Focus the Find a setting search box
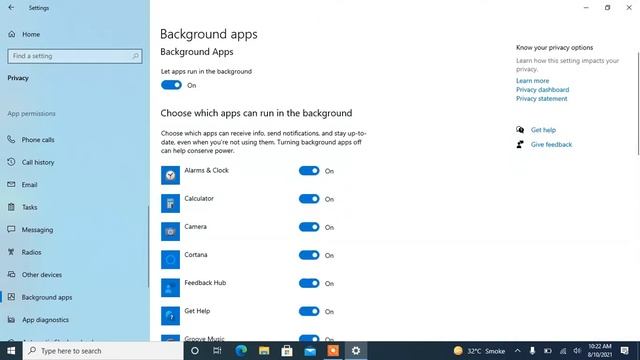This screenshot has height=360, width=640. pyautogui.click(x=75, y=56)
